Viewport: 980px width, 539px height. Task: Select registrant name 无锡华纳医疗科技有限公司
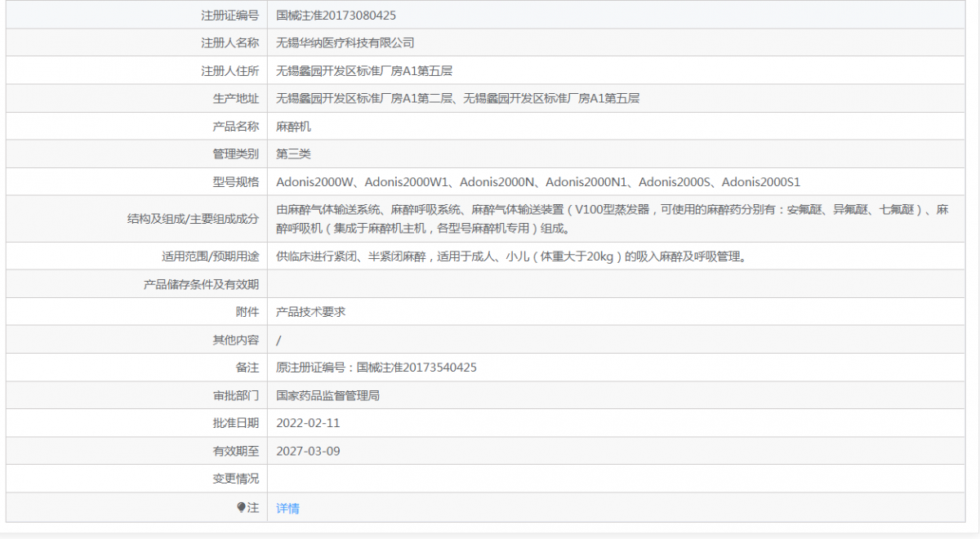click(345, 42)
